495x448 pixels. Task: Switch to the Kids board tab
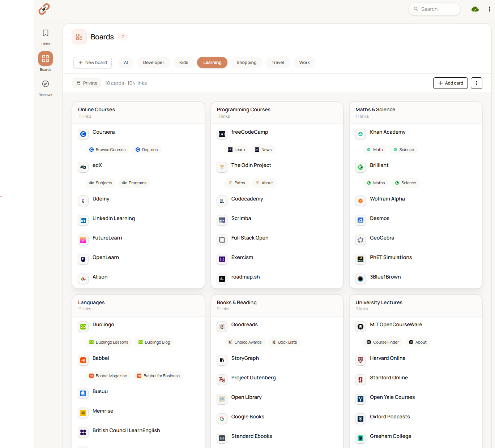point(184,63)
